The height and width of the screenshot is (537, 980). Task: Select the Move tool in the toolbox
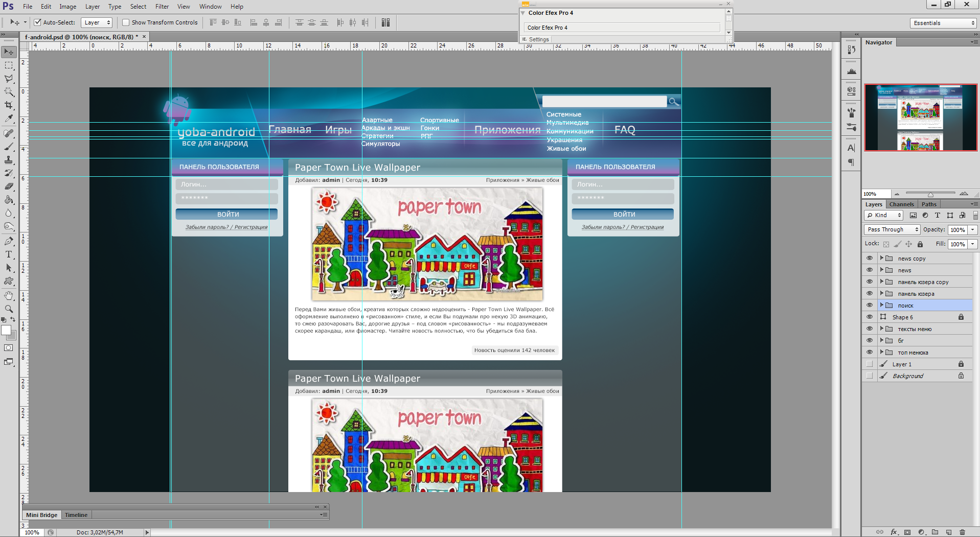pos(9,52)
